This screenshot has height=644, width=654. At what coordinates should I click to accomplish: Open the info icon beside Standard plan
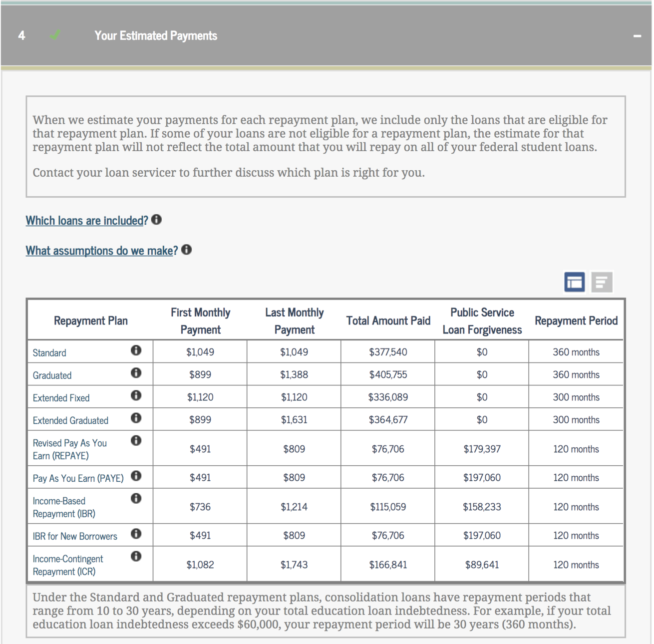(136, 350)
